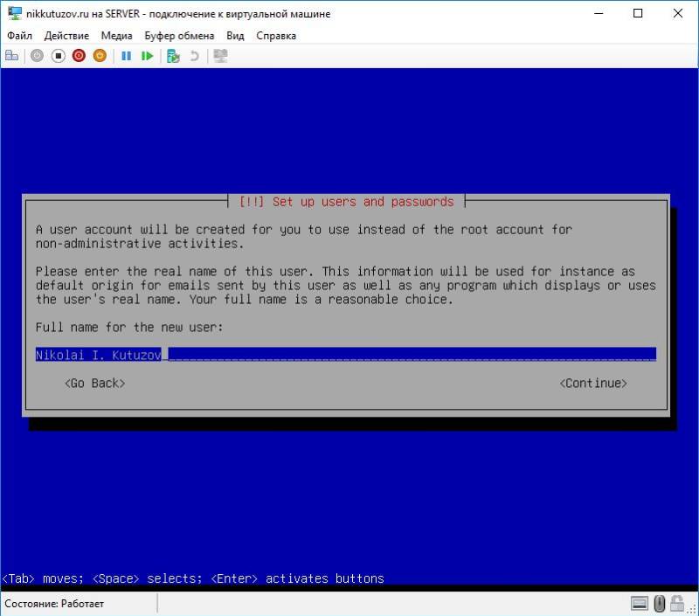
Task: Click the Start VM power icon
Action: click(x=36, y=55)
